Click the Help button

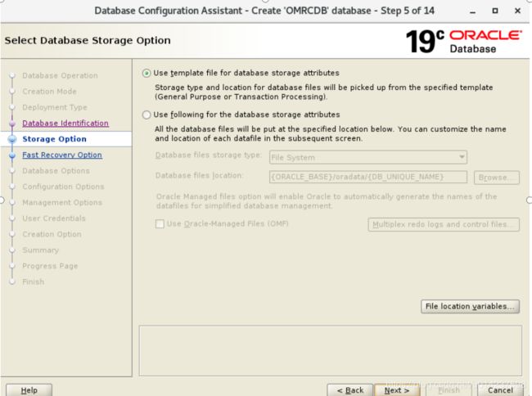[29, 390]
